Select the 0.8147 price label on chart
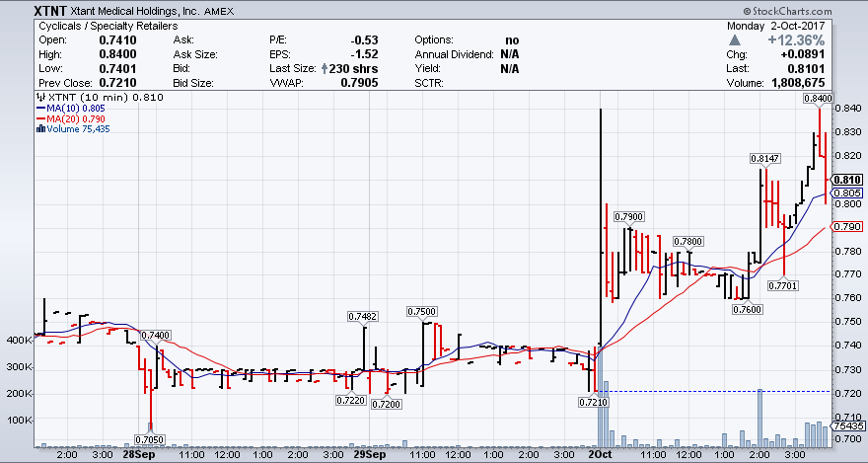The image size is (868, 463). click(x=765, y=158)
